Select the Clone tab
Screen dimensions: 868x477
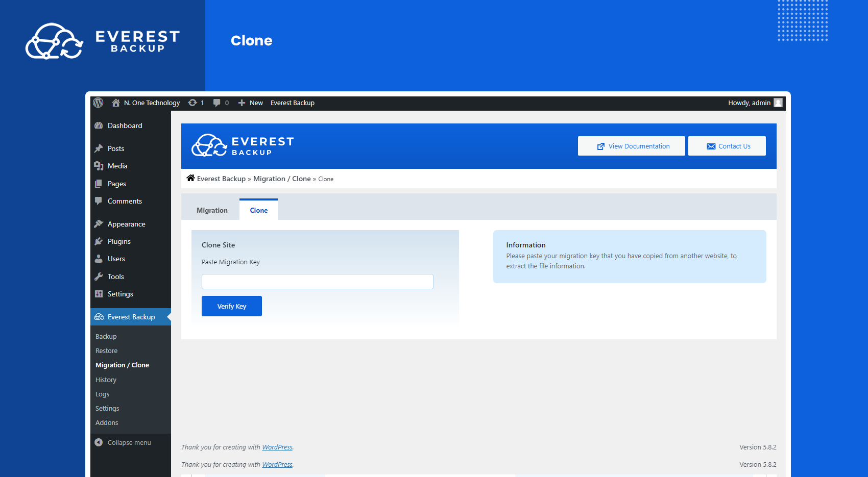tap(259, 210)
